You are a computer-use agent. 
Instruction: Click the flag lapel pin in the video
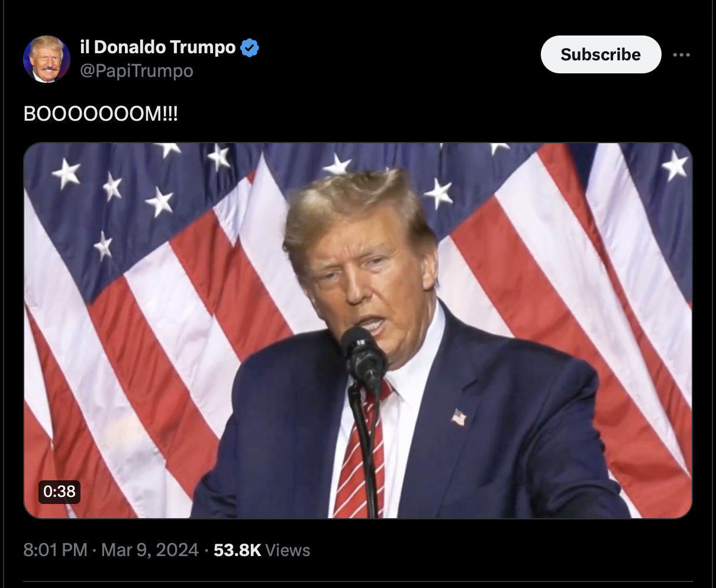[x=459, y=418]
